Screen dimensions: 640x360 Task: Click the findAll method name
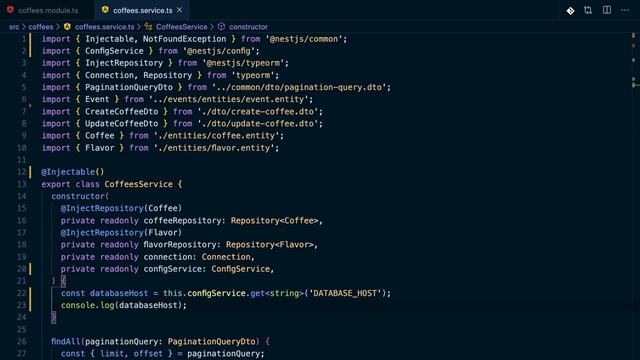click(x=65, y=342)
